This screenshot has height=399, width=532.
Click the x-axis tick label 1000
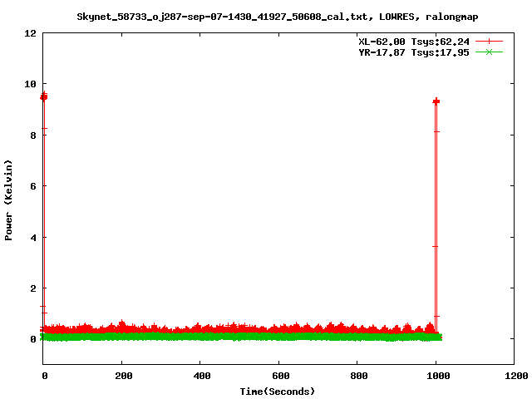coord(438,376)
